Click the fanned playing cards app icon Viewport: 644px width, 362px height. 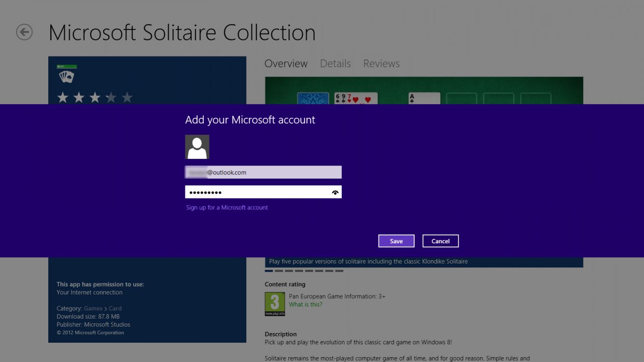click(x=66, y=76)
